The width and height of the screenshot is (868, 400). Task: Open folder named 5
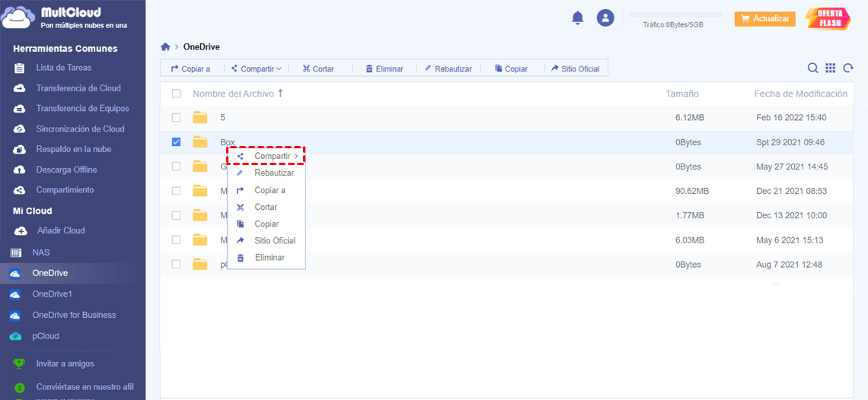(x=222, y=117)
